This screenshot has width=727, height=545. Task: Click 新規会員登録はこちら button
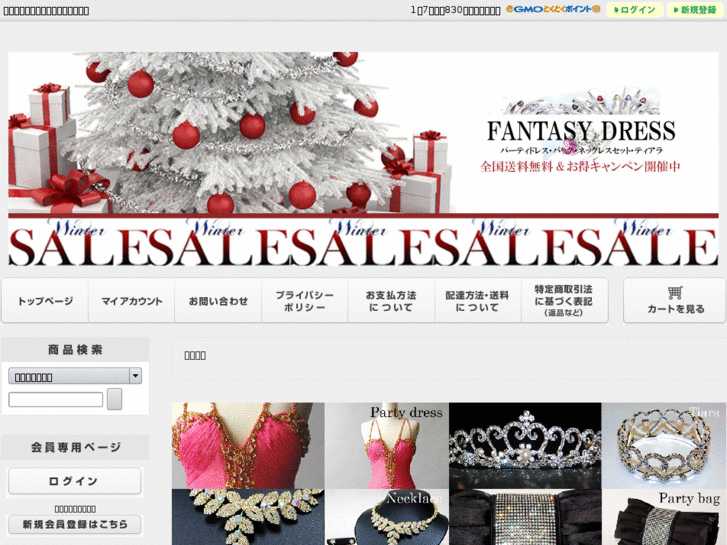tap(75, 524)
